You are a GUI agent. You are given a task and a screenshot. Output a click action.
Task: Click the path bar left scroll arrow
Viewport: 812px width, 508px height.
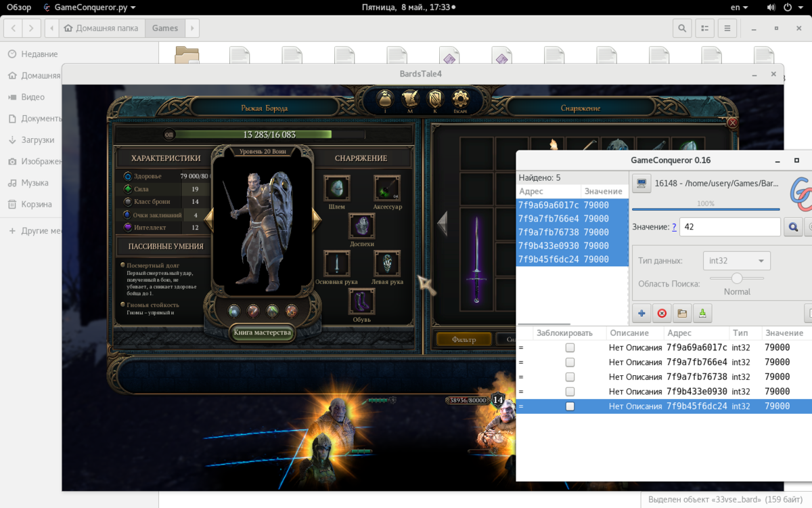51,28
